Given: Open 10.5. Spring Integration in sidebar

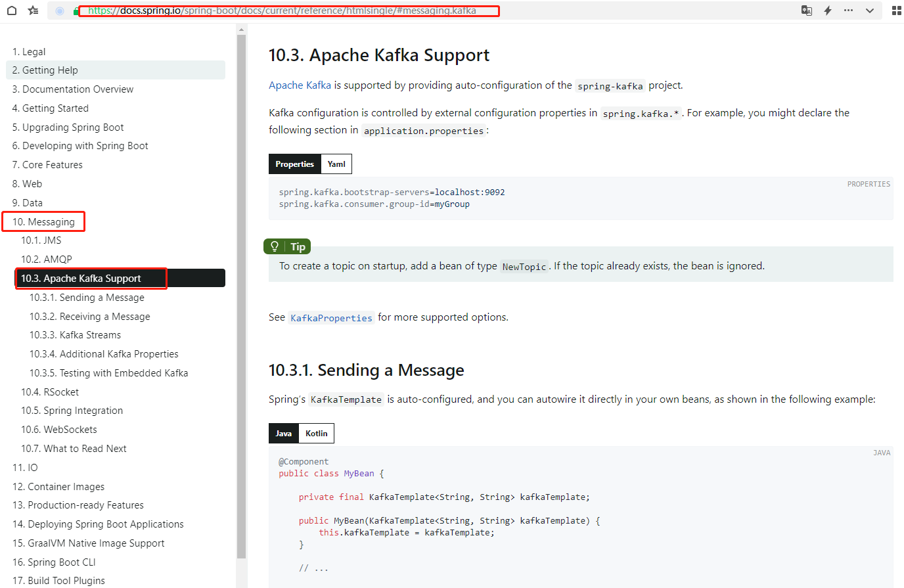Looking at the screenshot, I should (72, 411).
